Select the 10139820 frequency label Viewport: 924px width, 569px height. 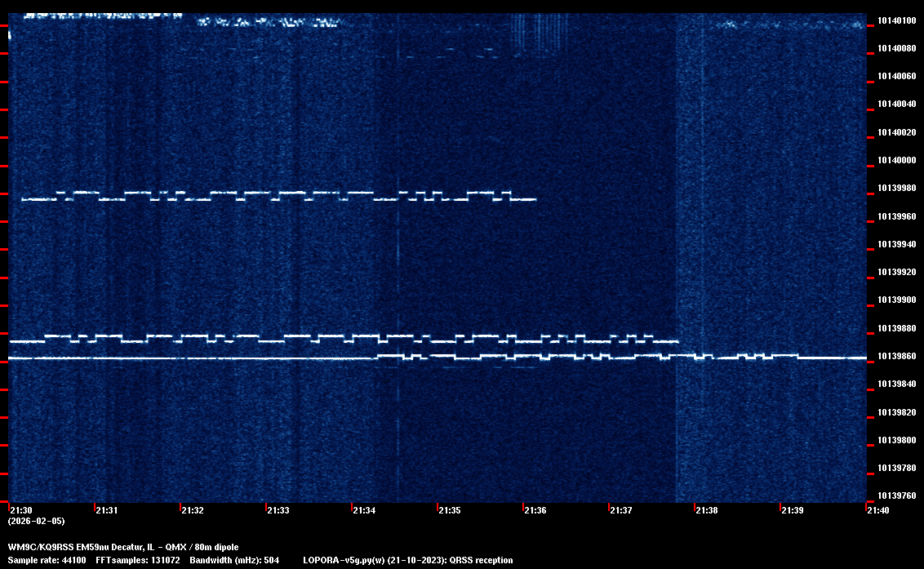[x=897, y=412]
